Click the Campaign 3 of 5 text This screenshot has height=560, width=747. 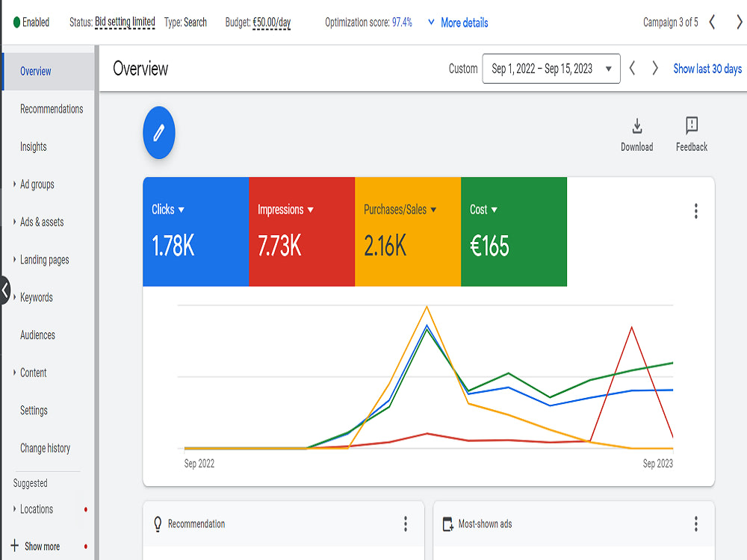[x=670, y=22]
